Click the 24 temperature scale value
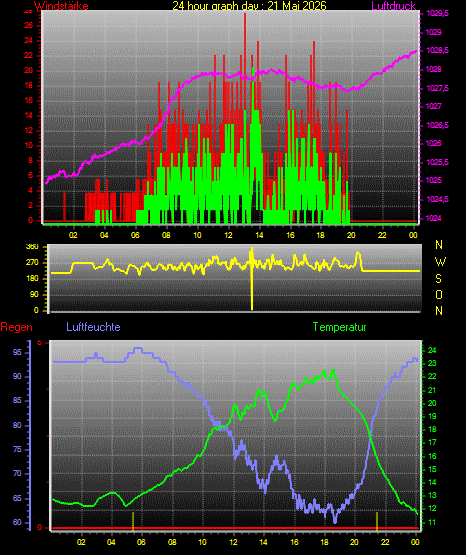466x555 pixels. pos(432,350)
